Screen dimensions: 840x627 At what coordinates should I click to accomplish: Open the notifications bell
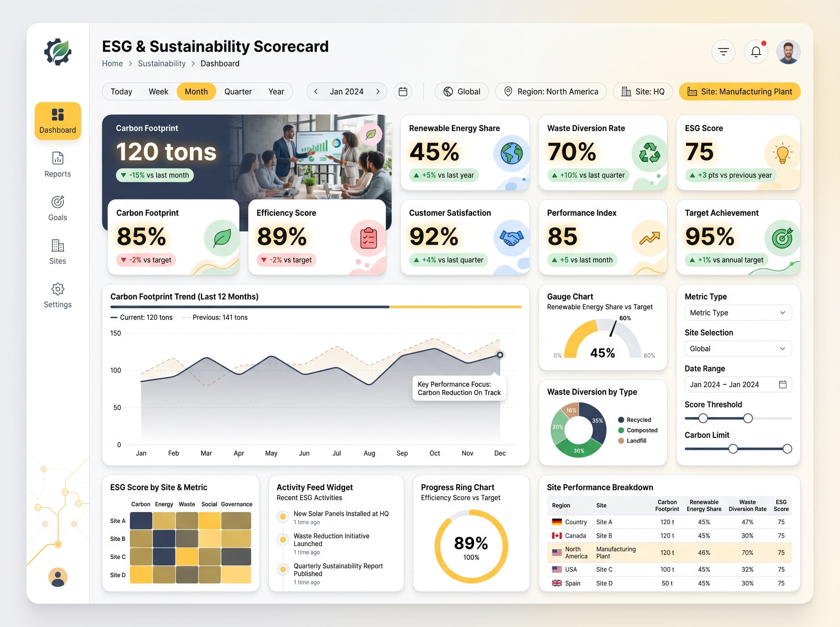pos(756,52)
